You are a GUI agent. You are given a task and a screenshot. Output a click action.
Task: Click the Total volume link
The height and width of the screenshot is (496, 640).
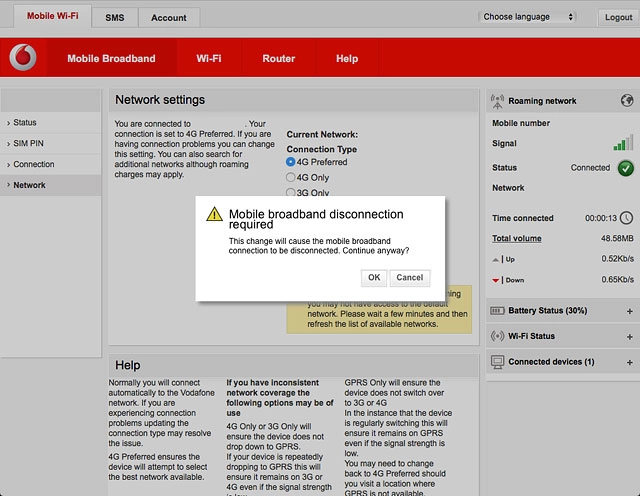coord(516,238)
